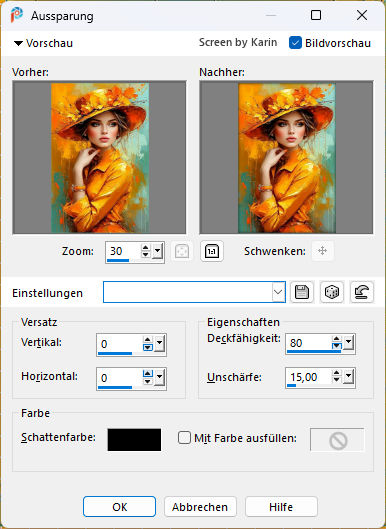Open the Vertikal value slider dropdown
This screenshot has height=529, width=386.
(x=160, y=344)
